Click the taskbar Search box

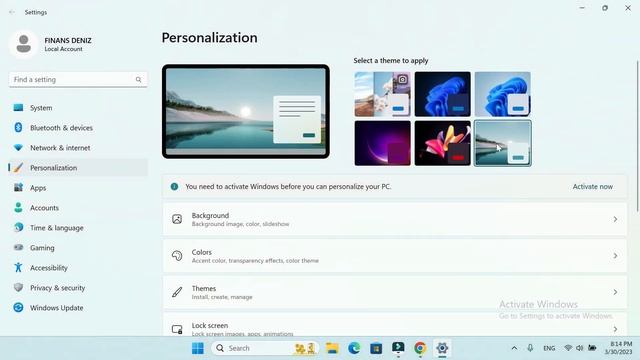265,348
